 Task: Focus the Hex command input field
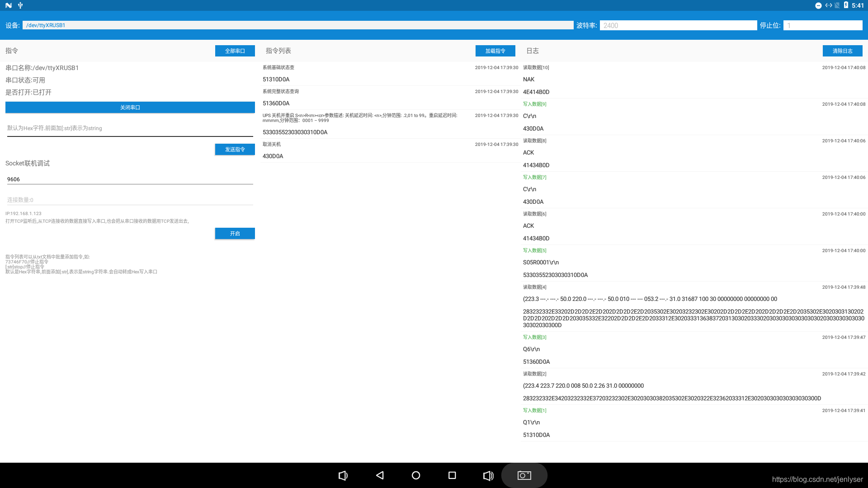click(x=130, y=128)
